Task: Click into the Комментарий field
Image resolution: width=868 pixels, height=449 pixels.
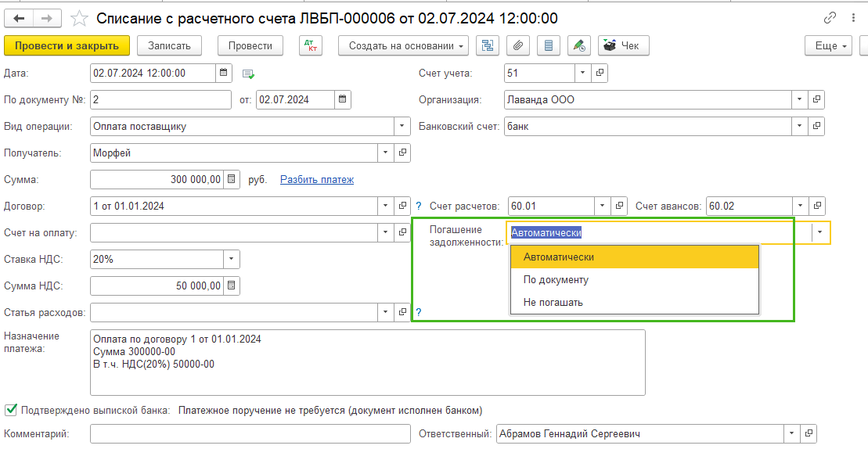Action: (x=250, y=433)
